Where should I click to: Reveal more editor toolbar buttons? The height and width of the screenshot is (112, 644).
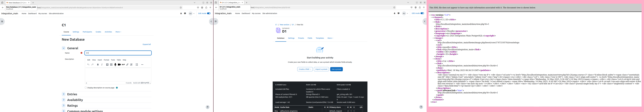pos(142,65)
